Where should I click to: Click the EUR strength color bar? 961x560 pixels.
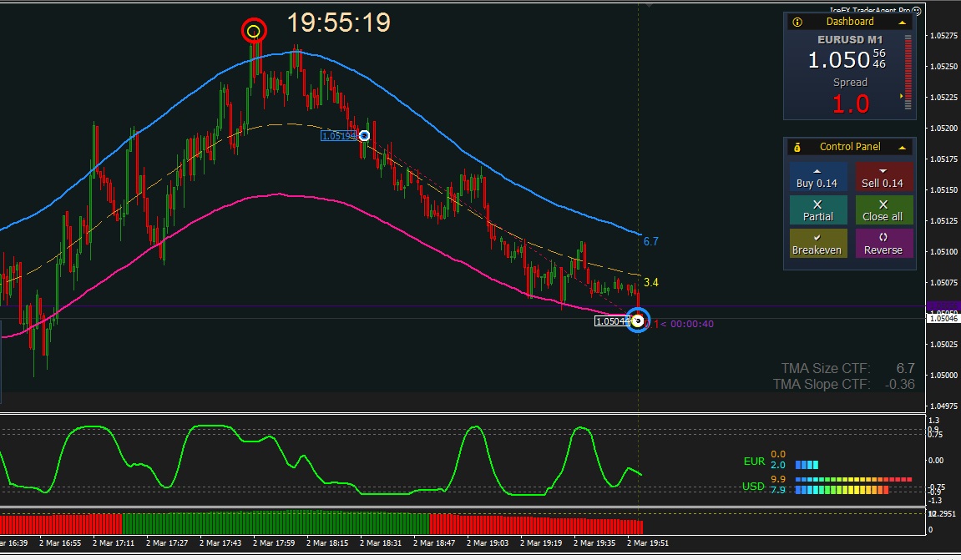tap(807, 465)
